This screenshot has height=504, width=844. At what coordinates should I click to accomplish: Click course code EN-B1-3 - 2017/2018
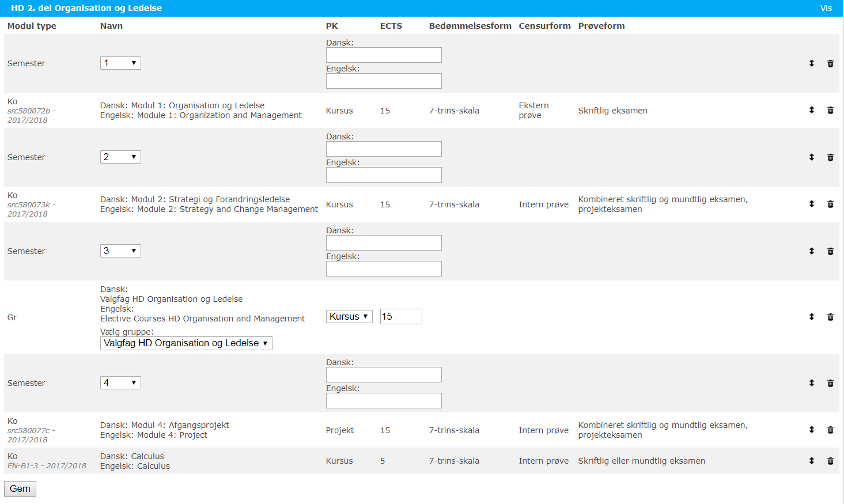(x=47, y=465)
